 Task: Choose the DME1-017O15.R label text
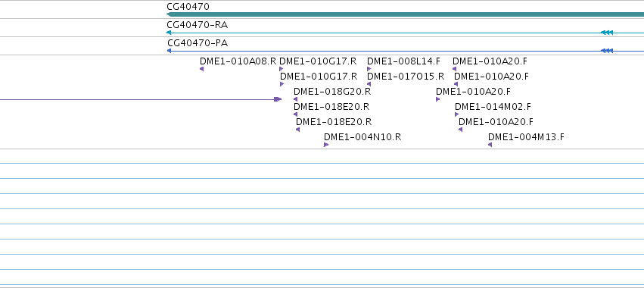pos(406,77)
